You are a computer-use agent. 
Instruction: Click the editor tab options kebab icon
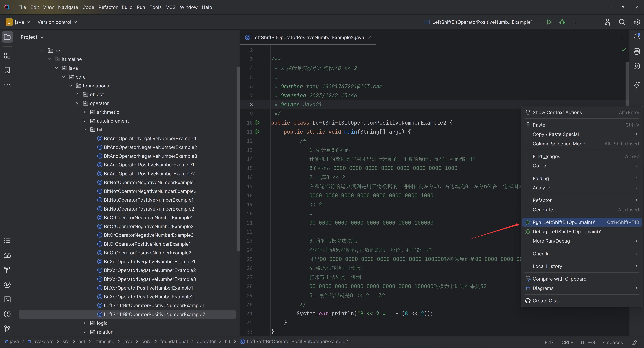[x=622, y=37]
